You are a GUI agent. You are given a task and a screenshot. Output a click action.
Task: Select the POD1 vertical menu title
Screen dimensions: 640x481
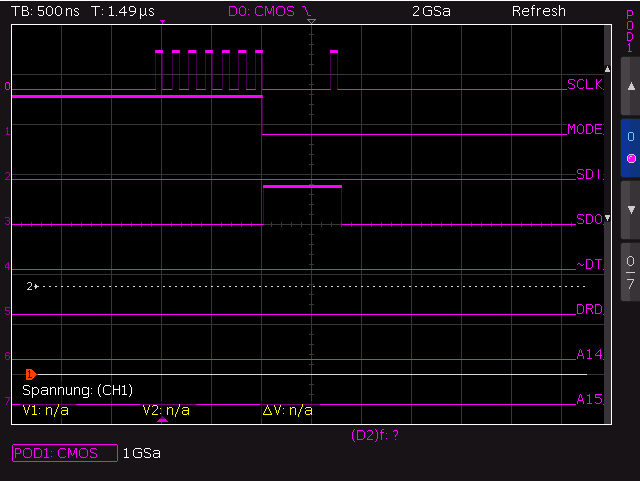[630, 31]
